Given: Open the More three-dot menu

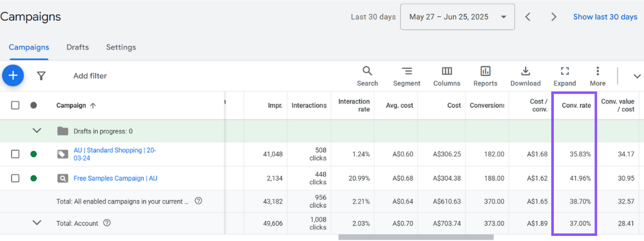Looking at the screenshot, I should tap(598, 77).
